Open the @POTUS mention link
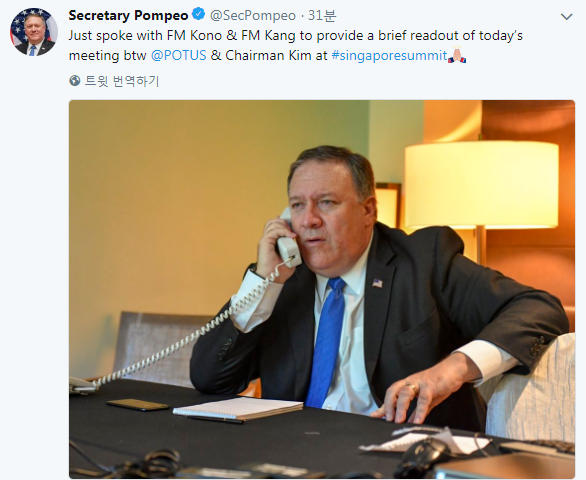The width and height of the screenshot is (586, 480). coord(178,55)
